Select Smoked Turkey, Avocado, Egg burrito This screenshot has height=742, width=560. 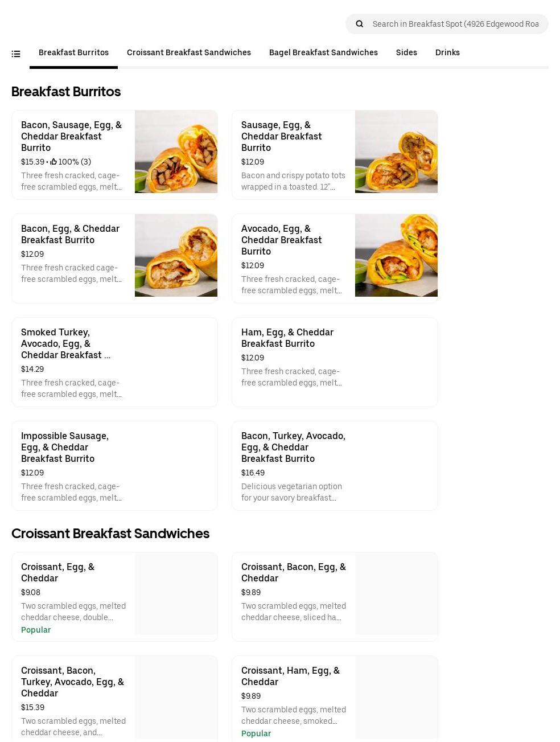click(114, 362)
